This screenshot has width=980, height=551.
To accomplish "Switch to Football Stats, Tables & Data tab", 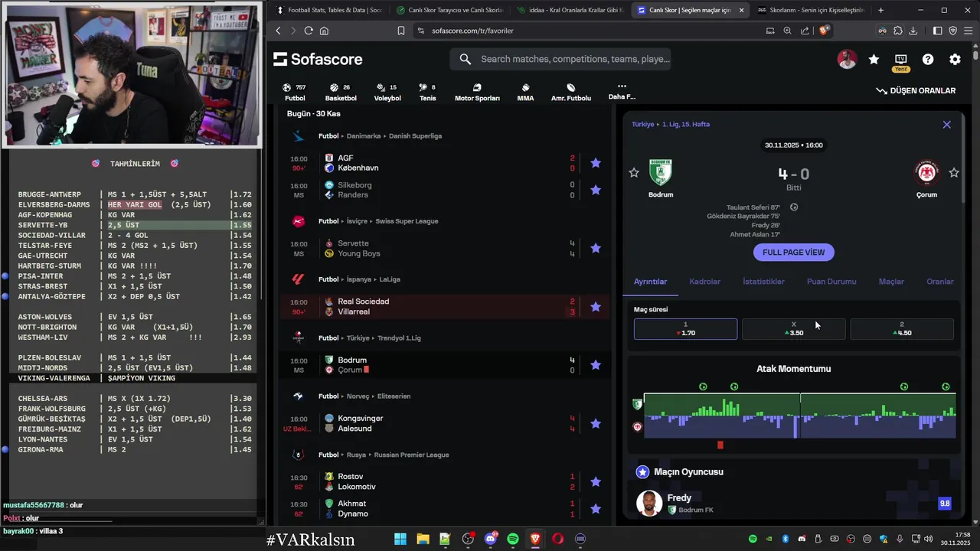I will tap(329, 10).
